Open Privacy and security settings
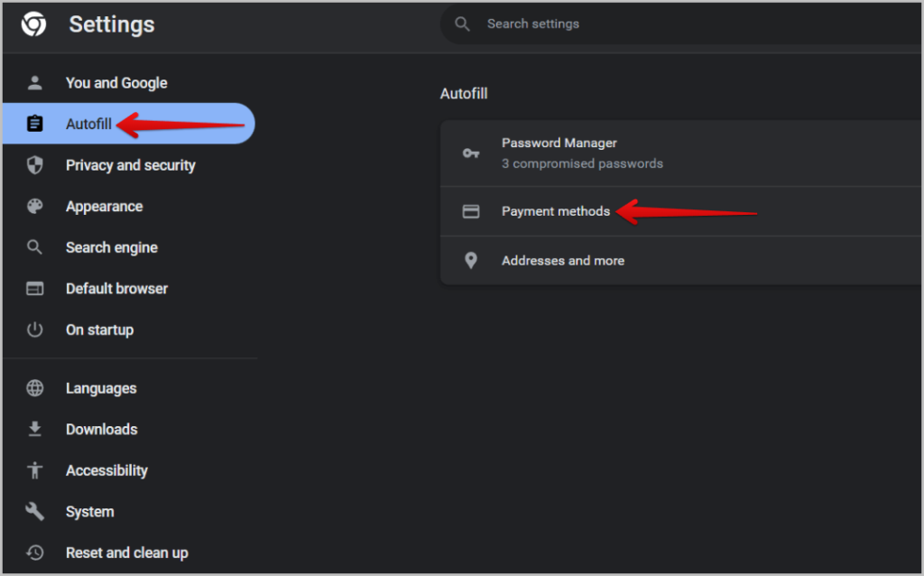 click(x=130, y=165)
